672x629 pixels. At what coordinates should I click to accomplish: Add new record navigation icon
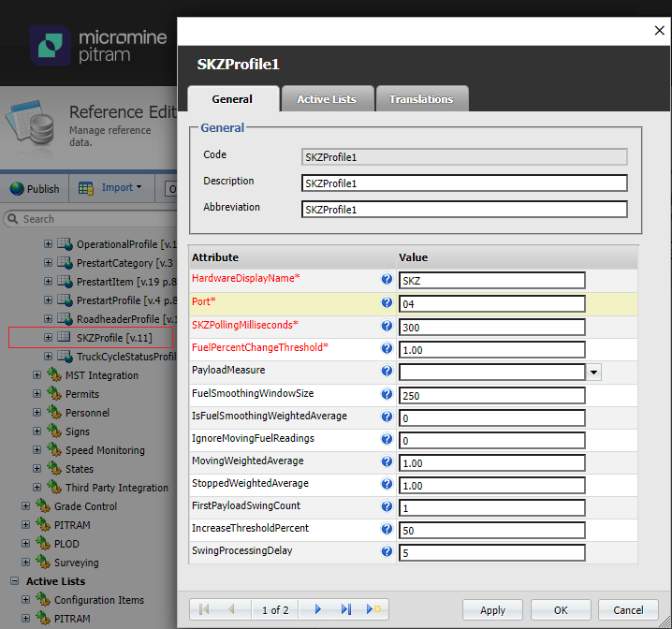coord(373,608)
